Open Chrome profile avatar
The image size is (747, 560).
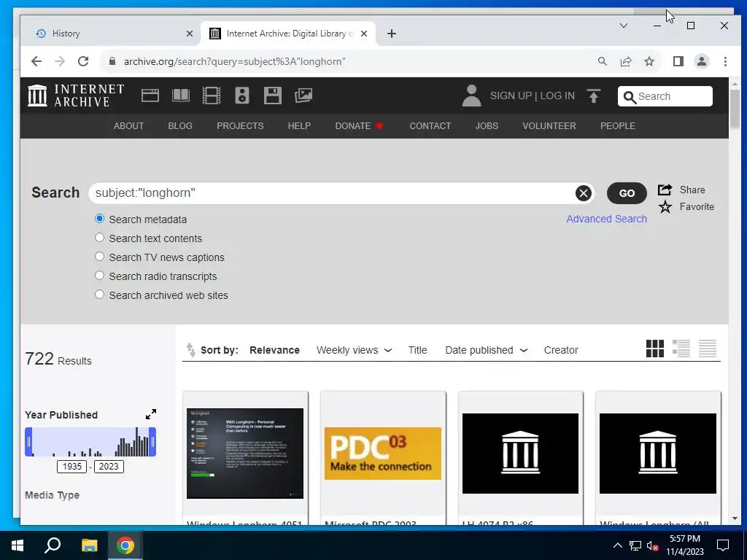point(702,61)
